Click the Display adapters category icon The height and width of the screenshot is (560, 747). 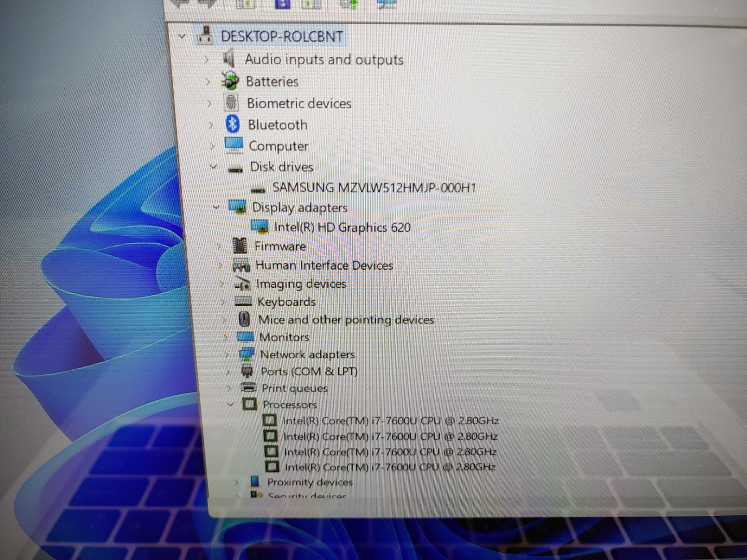(237, 207)
